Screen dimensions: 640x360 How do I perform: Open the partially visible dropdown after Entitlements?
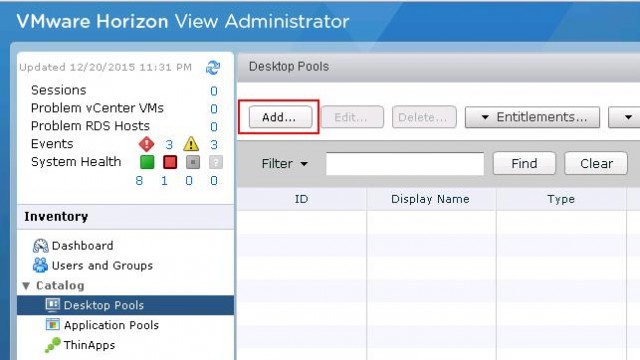pos(624,118)
